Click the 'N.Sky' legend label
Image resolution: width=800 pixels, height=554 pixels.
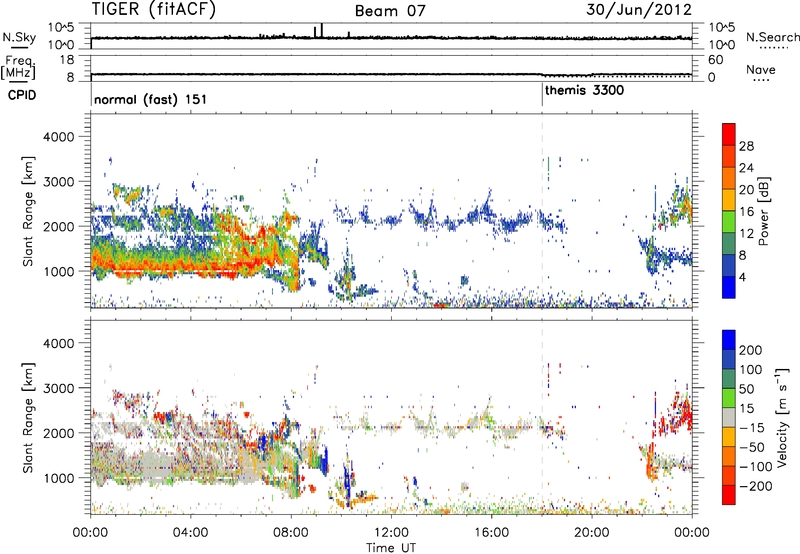19,37
